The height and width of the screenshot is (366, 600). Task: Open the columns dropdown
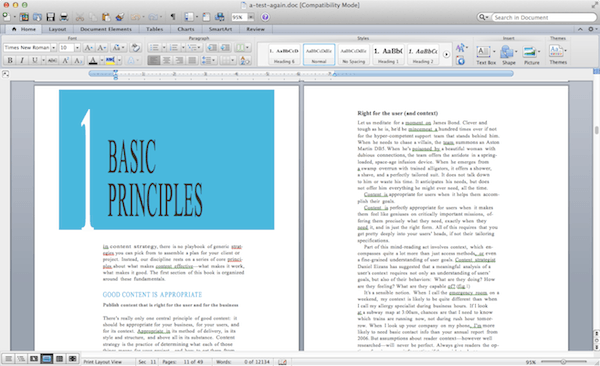tap(242, 48)
